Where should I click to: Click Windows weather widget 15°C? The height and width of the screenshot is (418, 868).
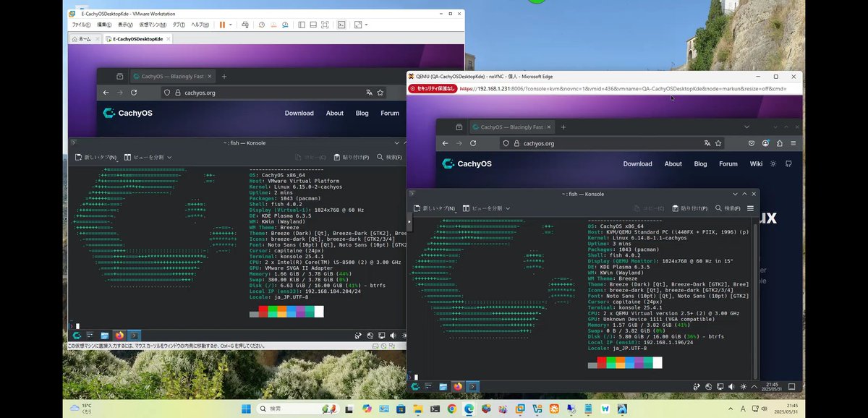pos(81,409)
